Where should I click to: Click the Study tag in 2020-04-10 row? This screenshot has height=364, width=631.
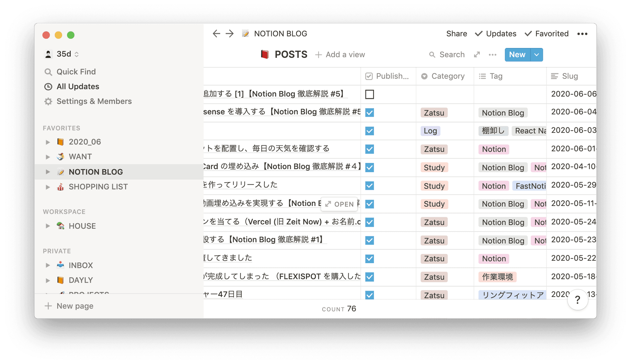(434, 168)
